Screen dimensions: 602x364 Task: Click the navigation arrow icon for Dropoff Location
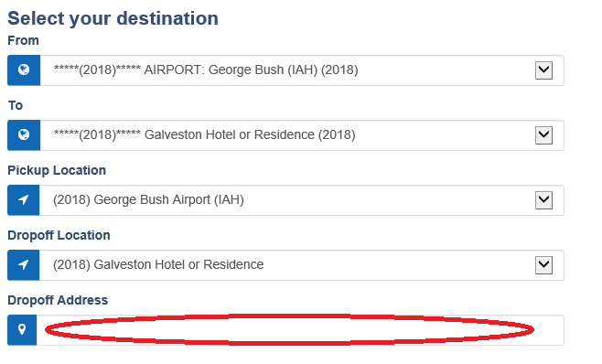click(x=24, y=264)
